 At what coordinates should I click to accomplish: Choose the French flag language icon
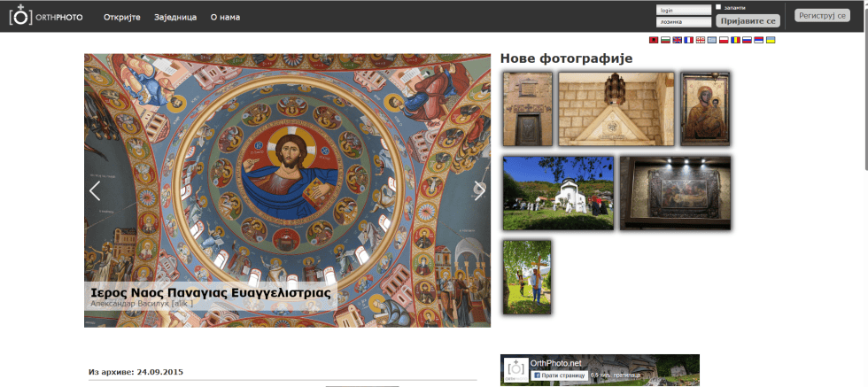(x=689, y=41)
